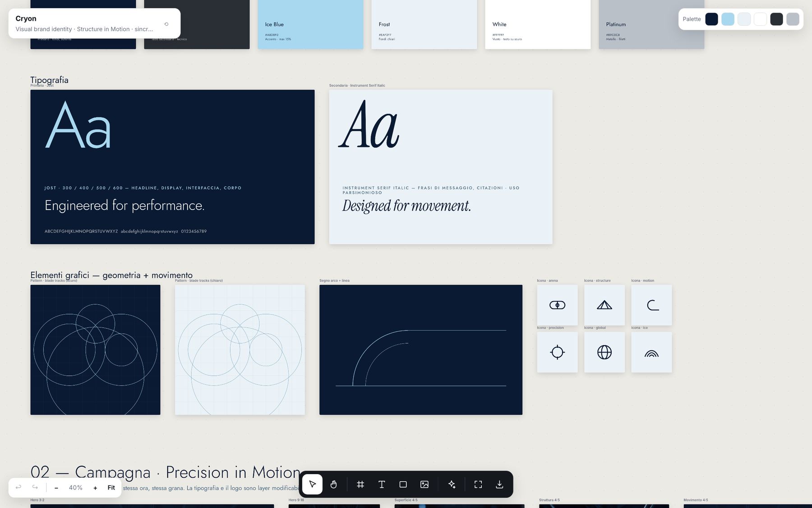Pick the text tool
Screen dimensions: 812x508
(382, 485)
